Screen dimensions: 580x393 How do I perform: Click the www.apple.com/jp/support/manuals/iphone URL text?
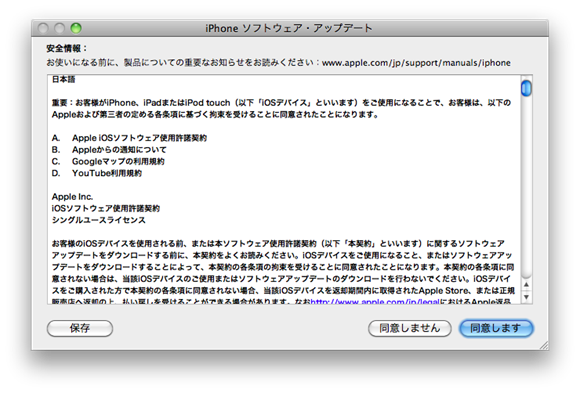tap(416, 63)
